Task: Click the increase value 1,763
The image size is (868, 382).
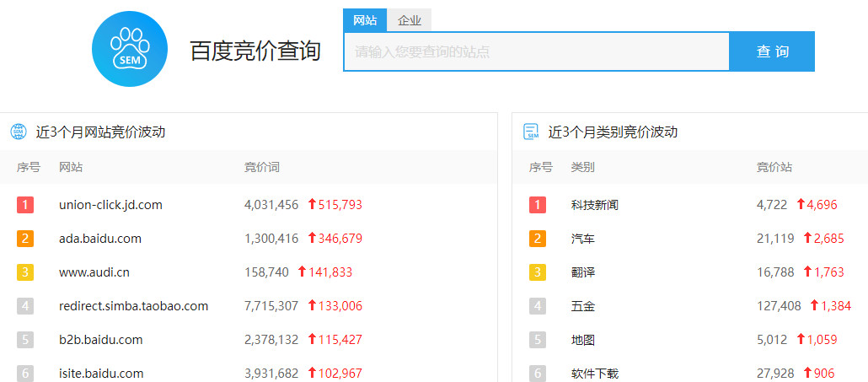Action: (829, 272)
